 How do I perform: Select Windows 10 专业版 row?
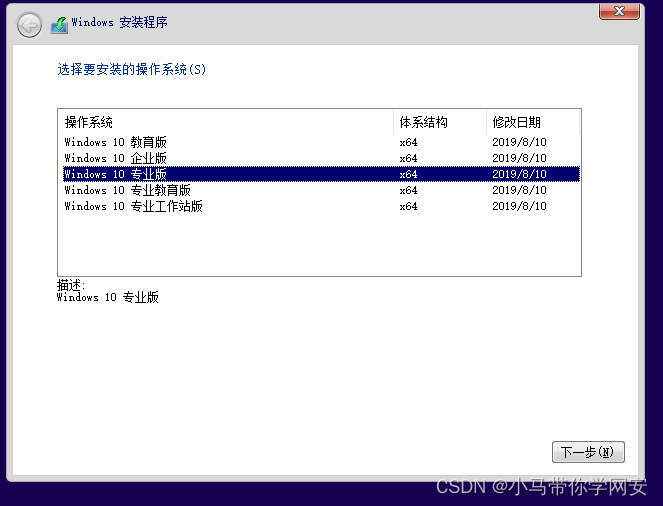tap(321, 174)
